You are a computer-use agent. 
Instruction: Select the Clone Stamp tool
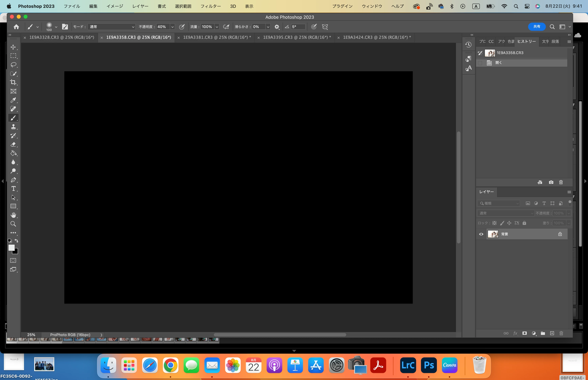click(x=13, y=127)
